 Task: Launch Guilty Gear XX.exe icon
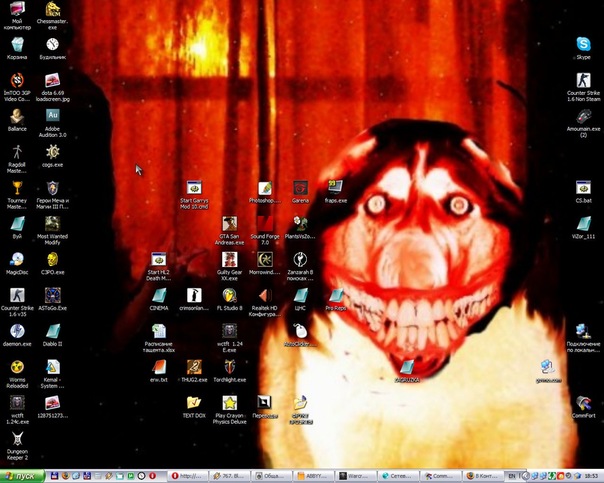(x=230, y=267)
